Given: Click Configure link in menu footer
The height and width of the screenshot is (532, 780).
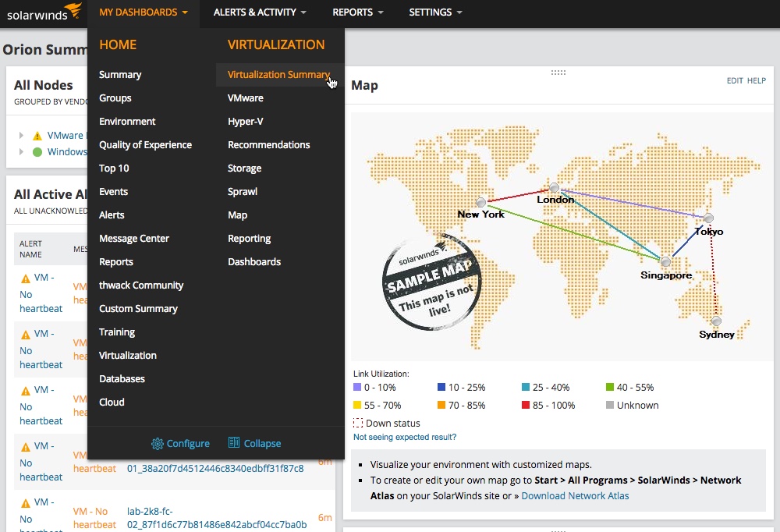Looking at the screenshot, I should tap(188, 443).
